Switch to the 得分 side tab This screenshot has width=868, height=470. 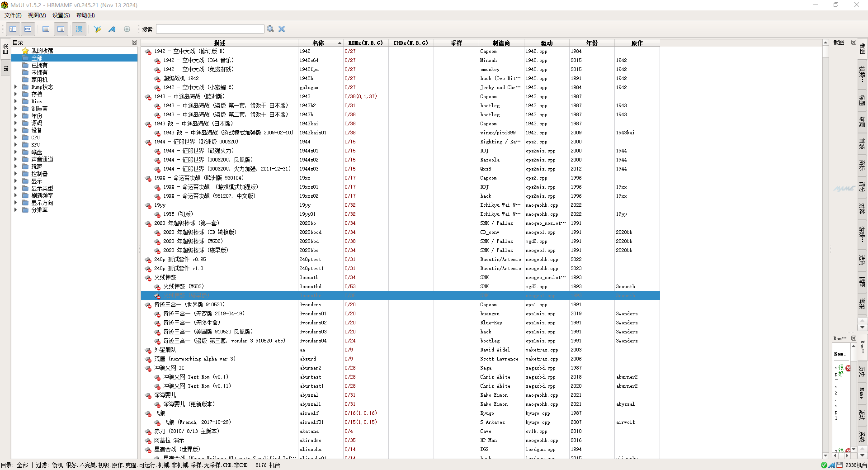862,187
